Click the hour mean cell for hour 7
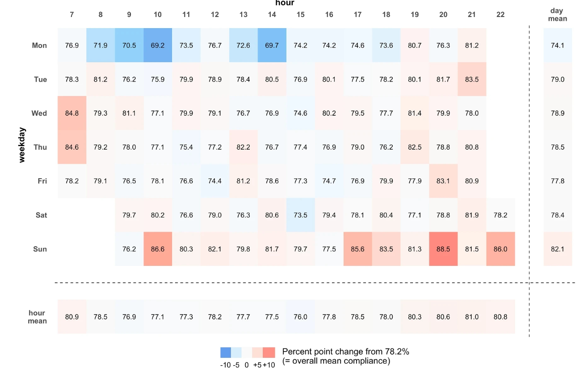Screen dimensions: 588x373 [72, 317]
